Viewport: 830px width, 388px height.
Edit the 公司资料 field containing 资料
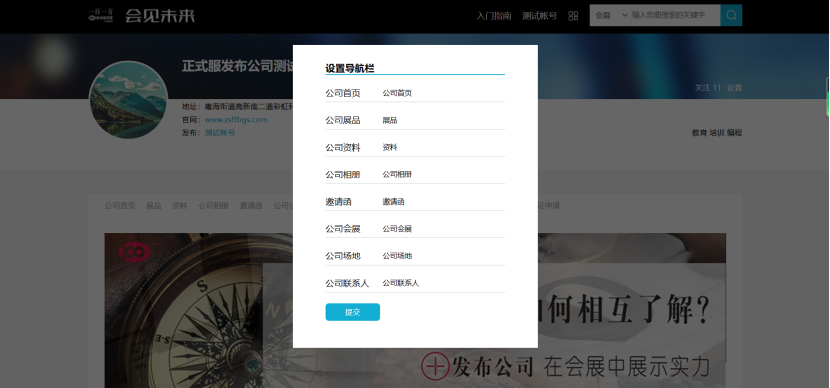point(443,148)
